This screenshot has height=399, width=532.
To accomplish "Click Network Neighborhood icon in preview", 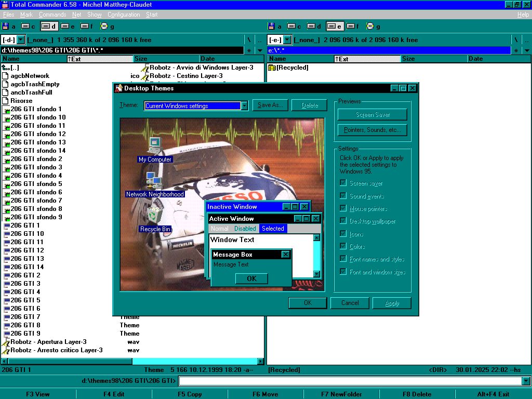I will 154,180.
